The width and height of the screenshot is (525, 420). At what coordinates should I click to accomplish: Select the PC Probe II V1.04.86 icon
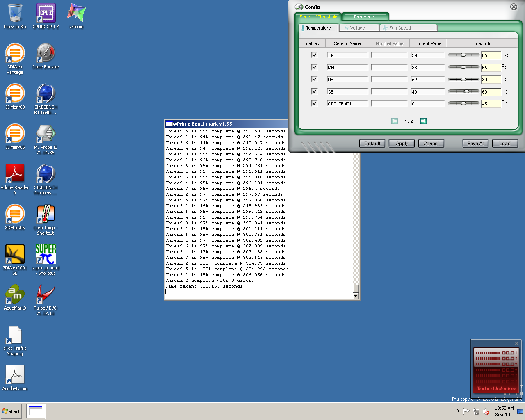click(46, 139)
